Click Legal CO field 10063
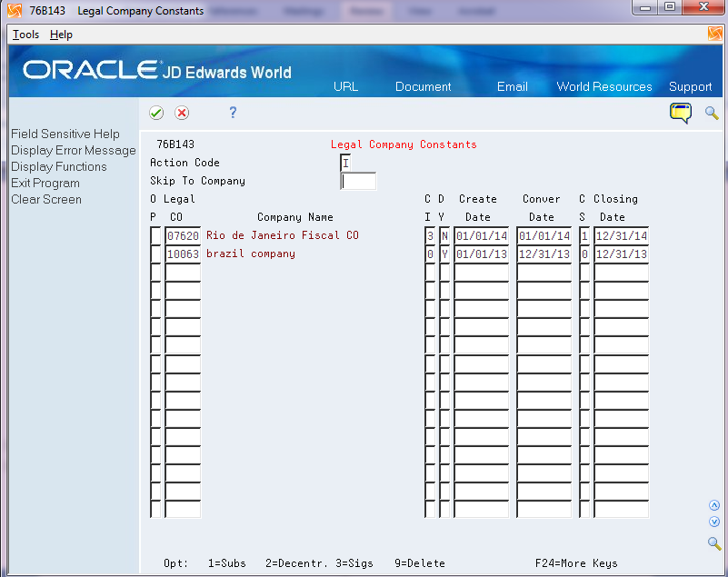The height and width of the screenshot is (577, 728). click(x=183, y=254)
